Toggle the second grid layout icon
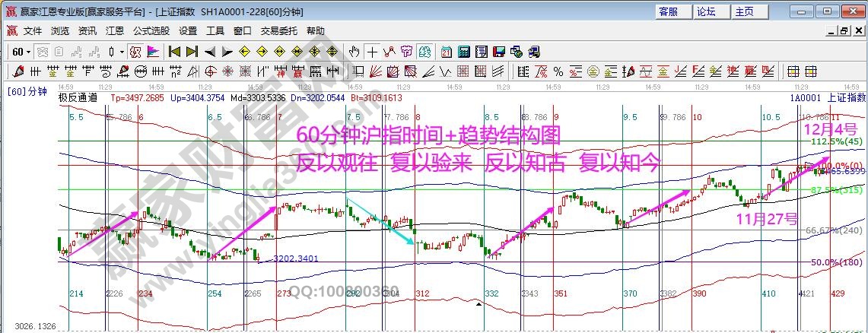This screenshot has height=333, width=868. (x=810, y=71)
